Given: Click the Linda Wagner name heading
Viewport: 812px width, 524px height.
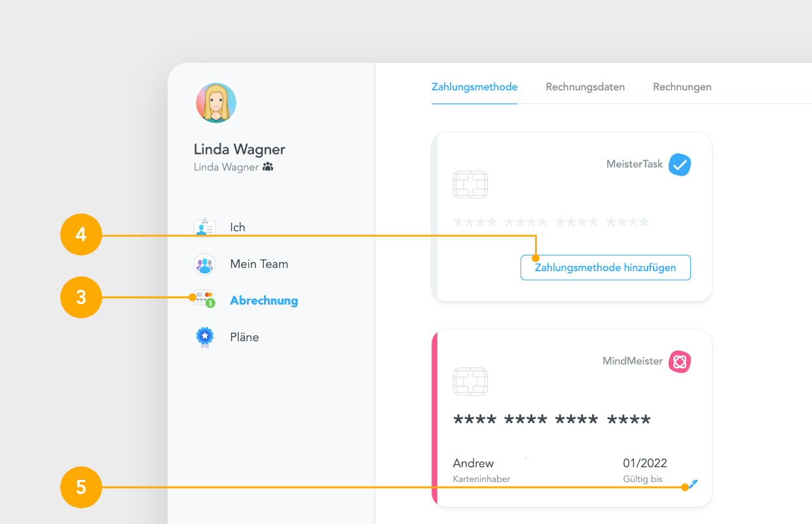Looking at the screenshot, I should (240, 149).
